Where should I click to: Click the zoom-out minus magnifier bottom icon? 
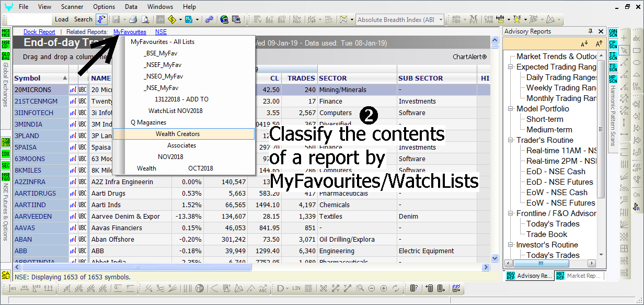pyautogui.click(x=372, y=288)
